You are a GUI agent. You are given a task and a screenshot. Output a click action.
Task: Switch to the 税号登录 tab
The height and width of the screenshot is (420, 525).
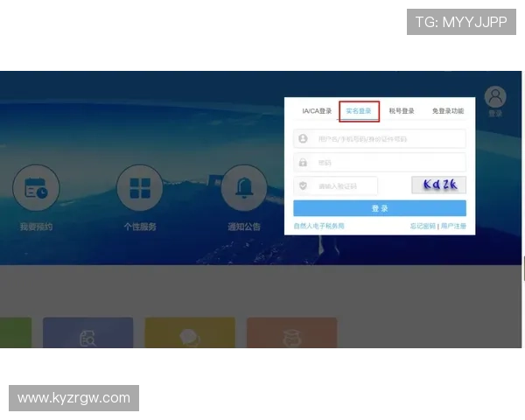coord(402,111)
